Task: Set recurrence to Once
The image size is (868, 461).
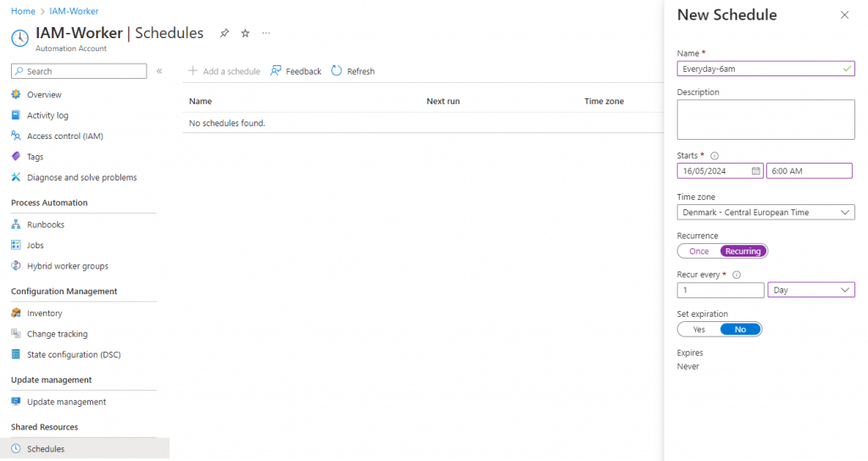Action: (x=699, y=251)
